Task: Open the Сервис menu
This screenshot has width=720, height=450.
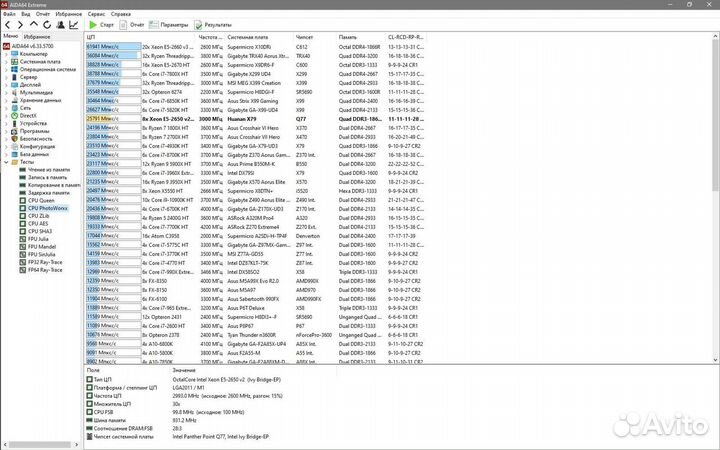Action: pyautogui.click(x=94, y=15)
